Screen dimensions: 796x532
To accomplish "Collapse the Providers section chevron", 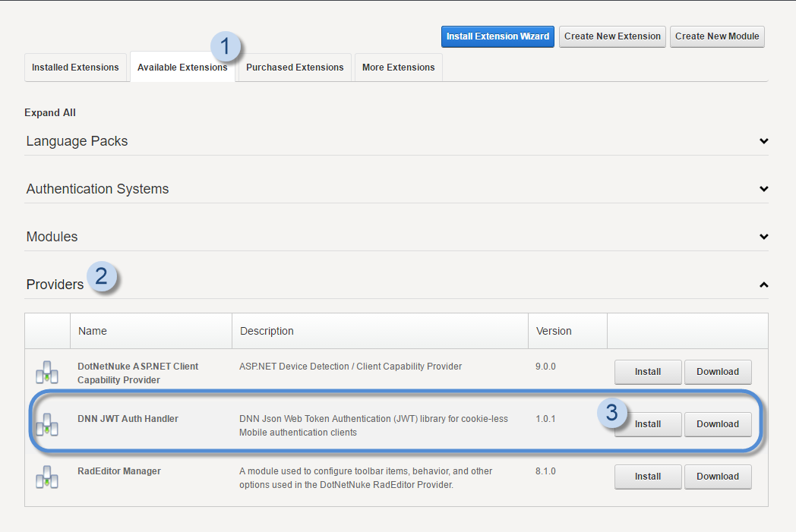I will point(763,285).
